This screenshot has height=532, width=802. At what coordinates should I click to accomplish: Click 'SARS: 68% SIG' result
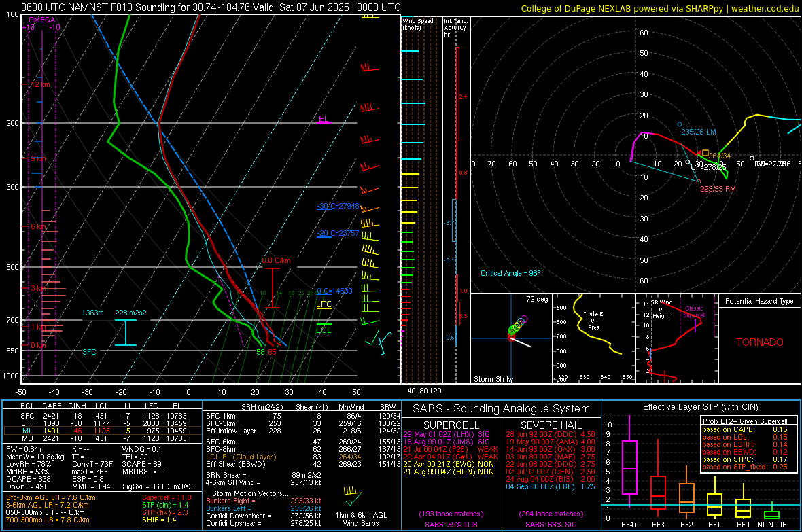(551, 525)
